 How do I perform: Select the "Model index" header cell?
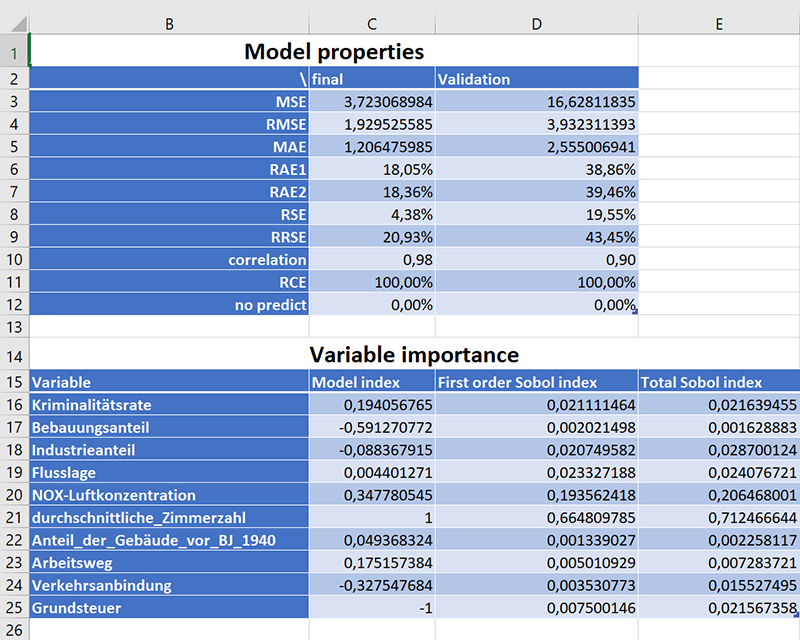pyautogui.click(x=372, y=382)
